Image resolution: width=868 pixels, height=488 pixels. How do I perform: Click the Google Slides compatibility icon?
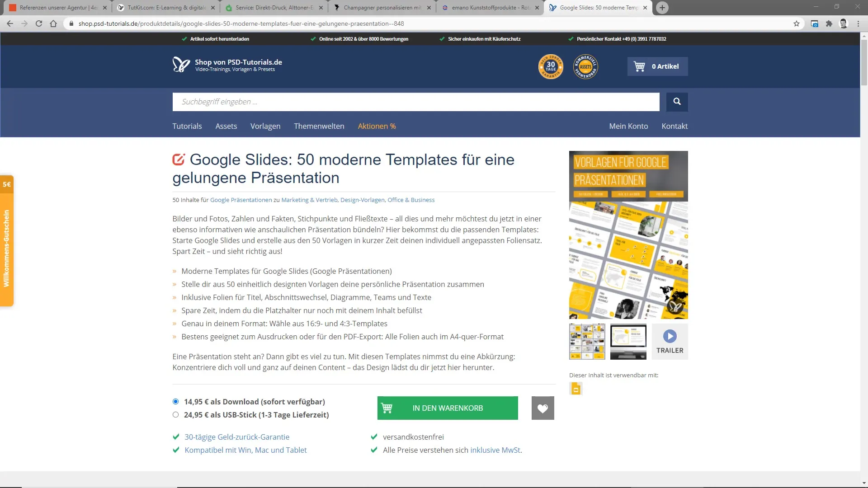tap(576, 389)
